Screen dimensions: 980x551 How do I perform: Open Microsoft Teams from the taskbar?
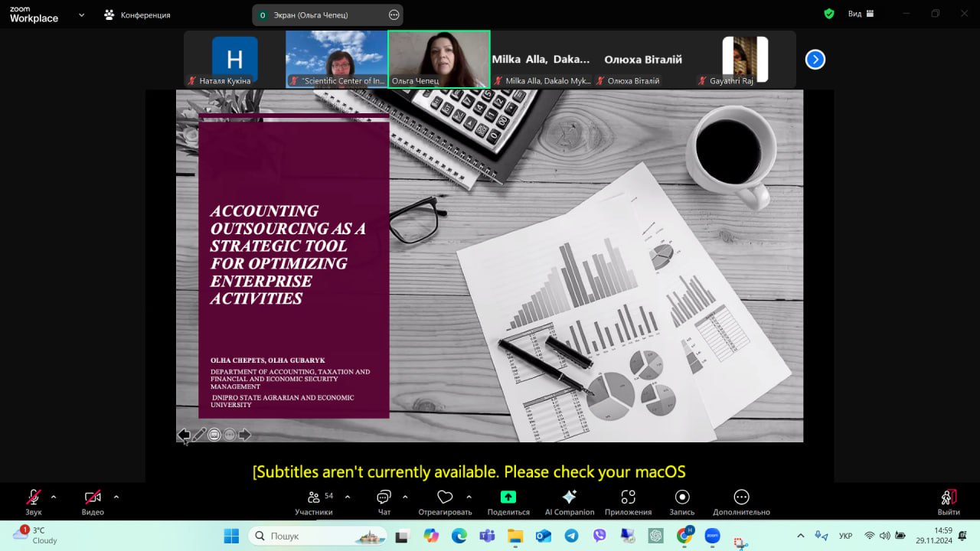[x=487, y=536]
